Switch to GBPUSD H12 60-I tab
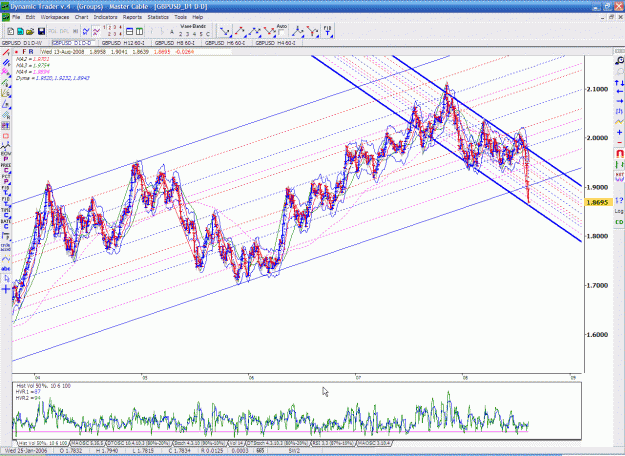 point(123,43)
